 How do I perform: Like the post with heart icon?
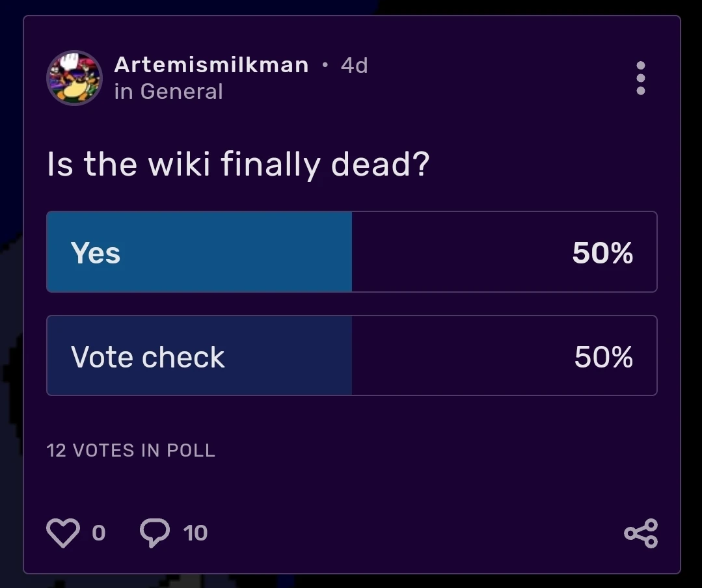coord(62,533)
